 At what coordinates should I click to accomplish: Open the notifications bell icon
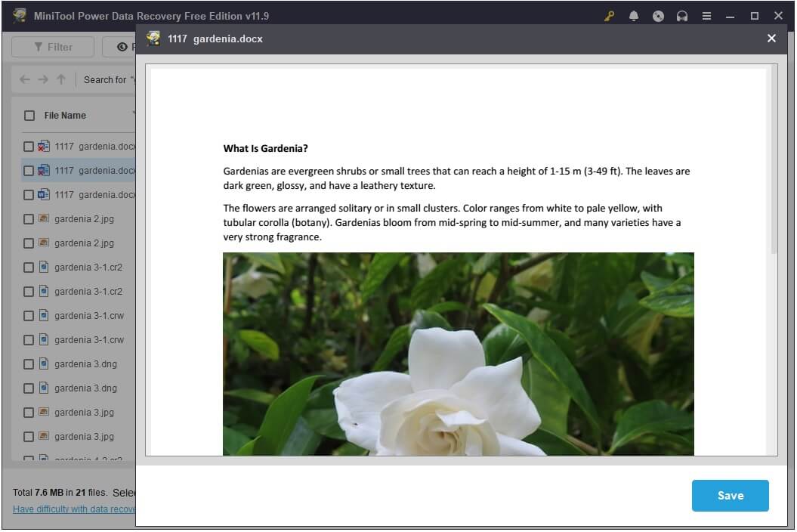coord(633,16)
